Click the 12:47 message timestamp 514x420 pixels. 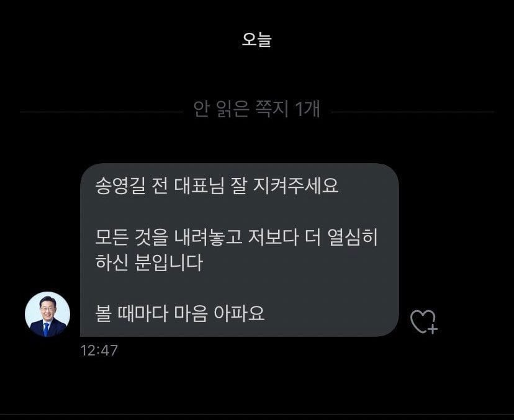(99, 351)
